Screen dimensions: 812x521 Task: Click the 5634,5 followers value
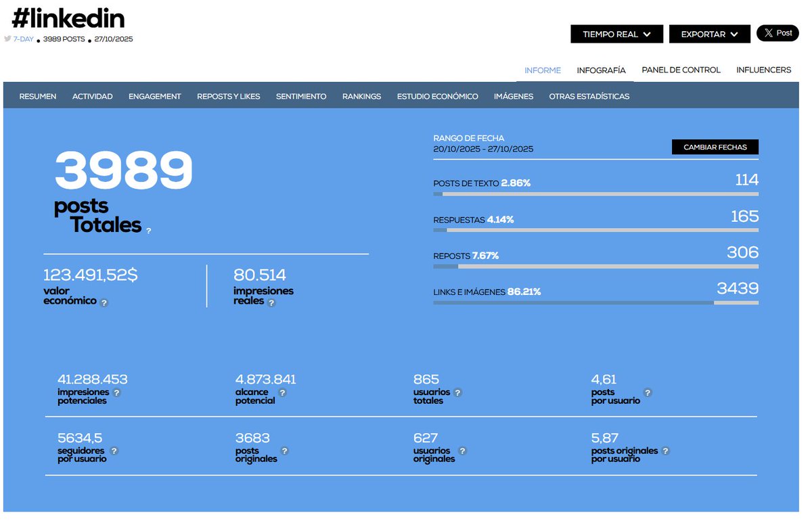click(80, 438)
